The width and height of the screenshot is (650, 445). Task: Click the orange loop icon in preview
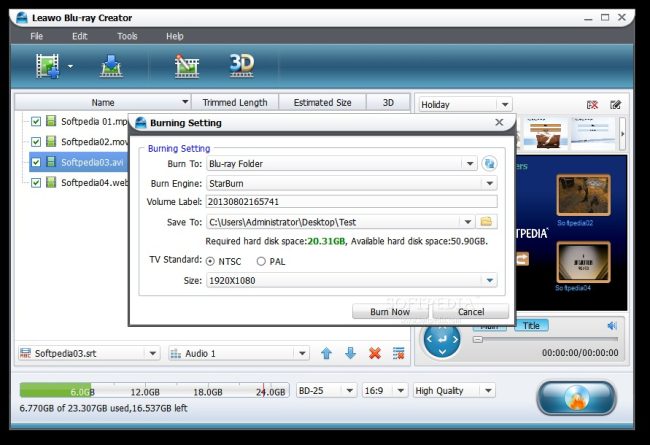click(x=522, y=259)
